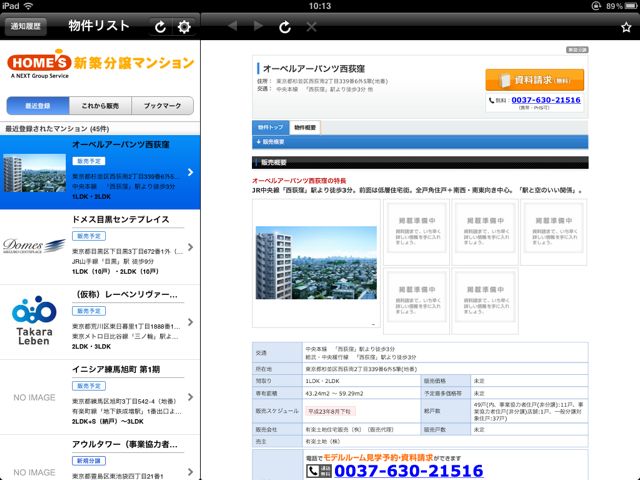Open the 物件概要 tab

[x=305, y=127]
